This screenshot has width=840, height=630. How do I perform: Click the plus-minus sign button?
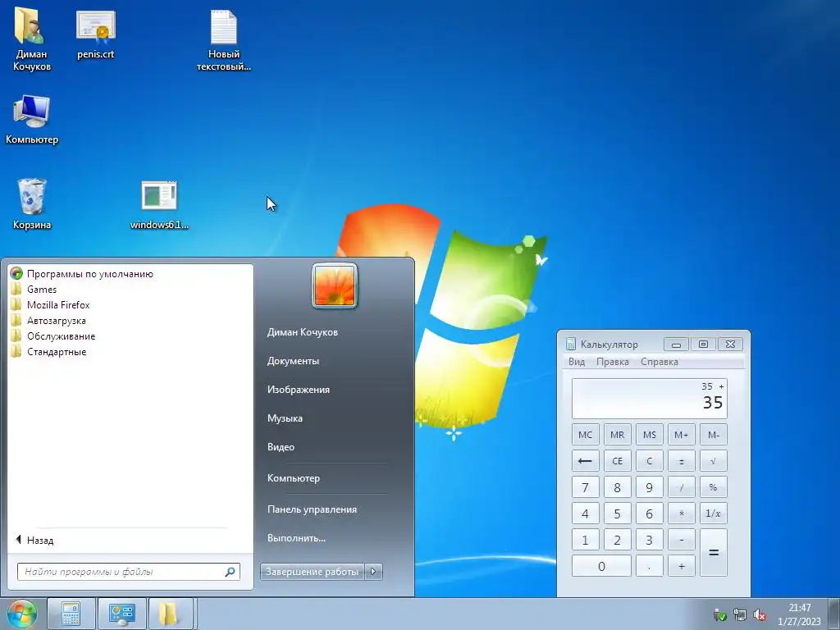click(682, 461)
